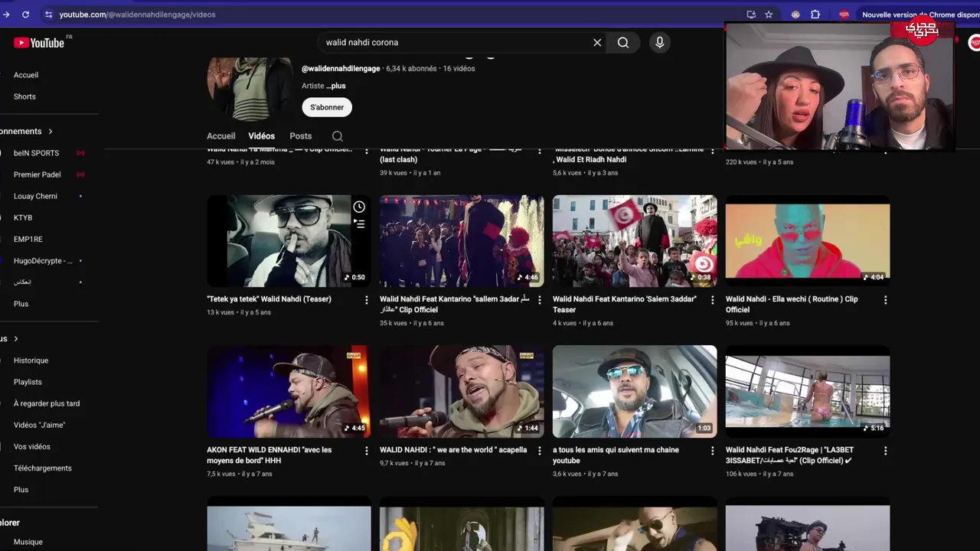Open Playlists in sidebar
Viewport: 980px width, 551px height.
click(x=28, y=382)
